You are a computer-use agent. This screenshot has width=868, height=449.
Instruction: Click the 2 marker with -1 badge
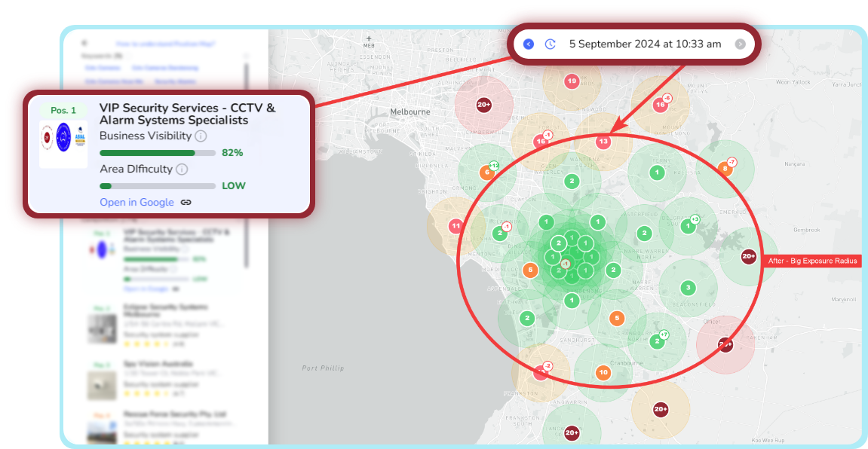point(500,233)
